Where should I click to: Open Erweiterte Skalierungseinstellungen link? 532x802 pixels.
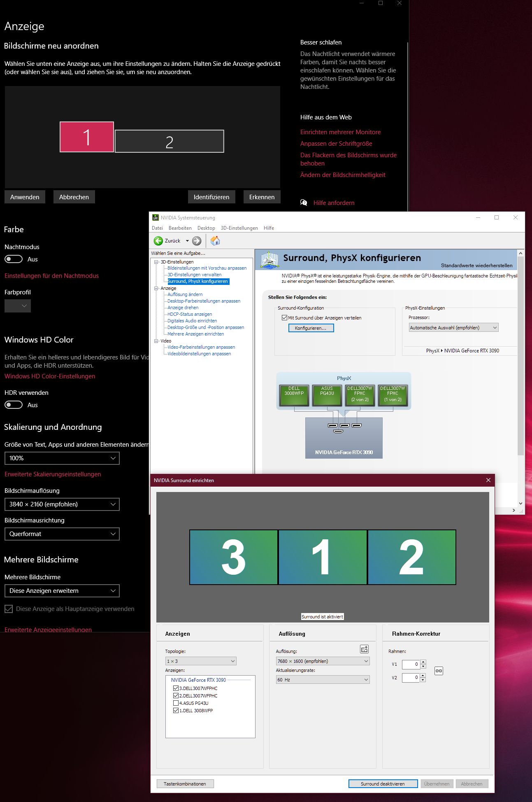53,474
